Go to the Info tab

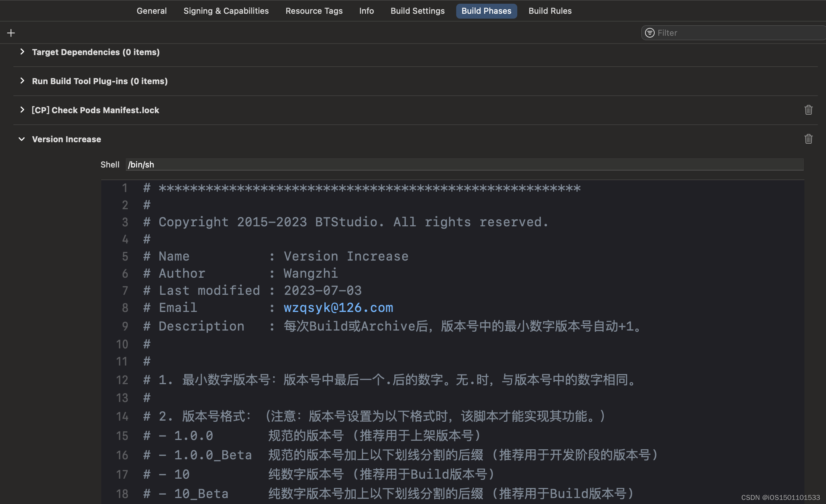pyautogui.click(x=366, y=11)
